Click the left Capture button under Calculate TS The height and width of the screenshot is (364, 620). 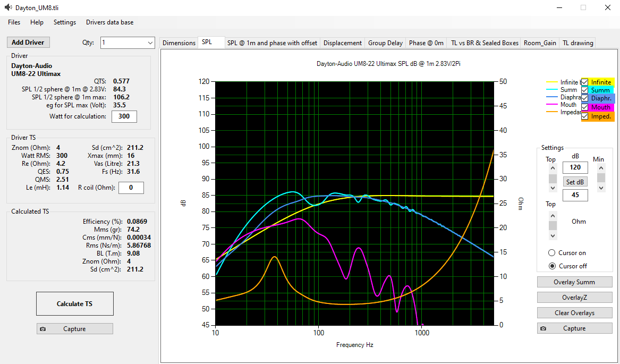75,329
